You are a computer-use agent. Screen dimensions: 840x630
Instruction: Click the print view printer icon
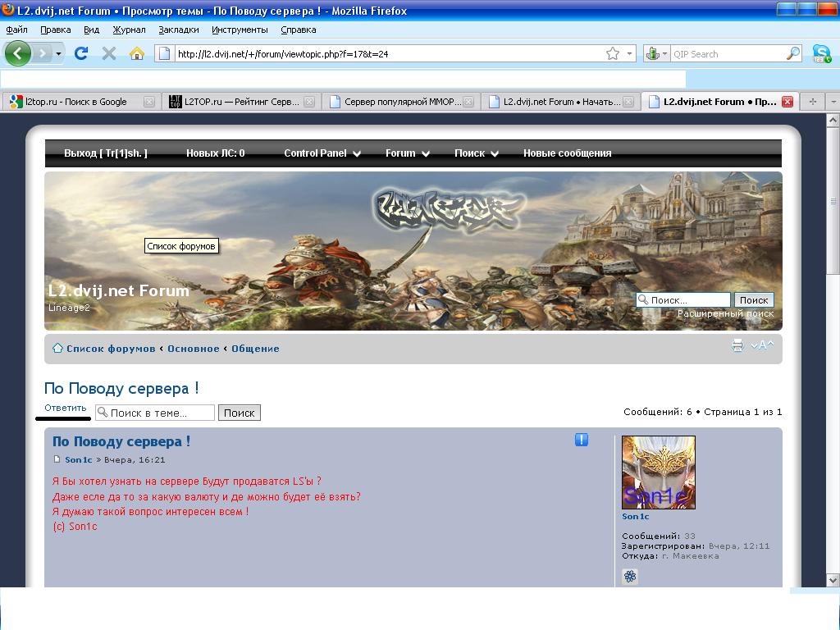coord(737,345)
